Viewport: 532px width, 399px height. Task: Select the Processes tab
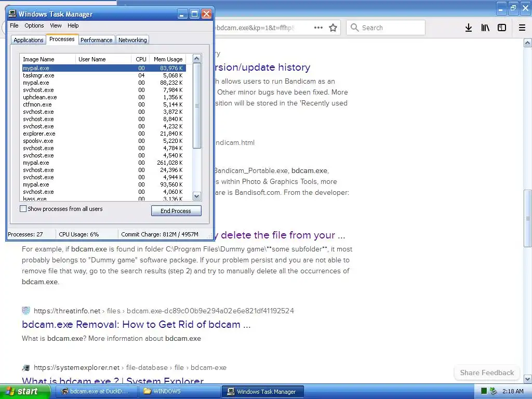tap(62, 39)
